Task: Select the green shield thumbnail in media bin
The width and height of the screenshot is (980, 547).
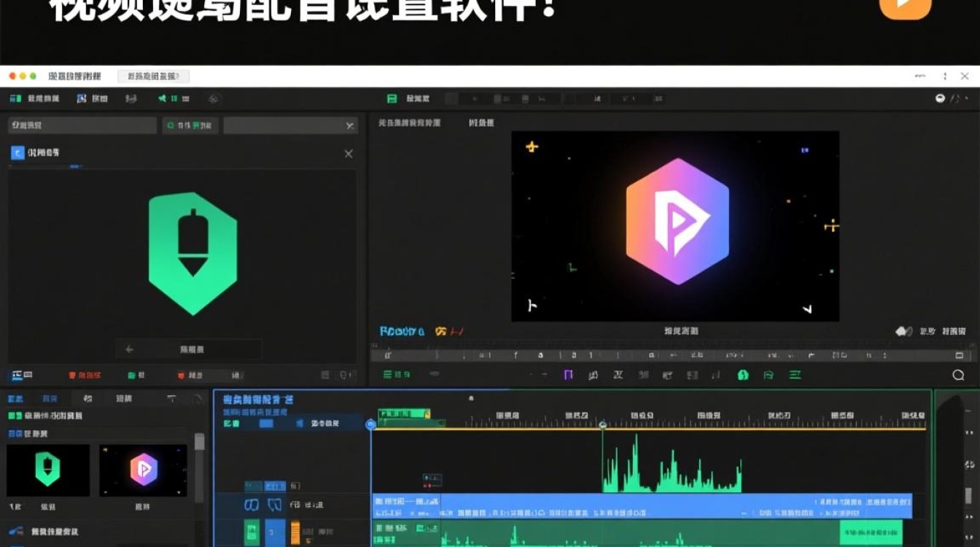Action: pos(48,470)
